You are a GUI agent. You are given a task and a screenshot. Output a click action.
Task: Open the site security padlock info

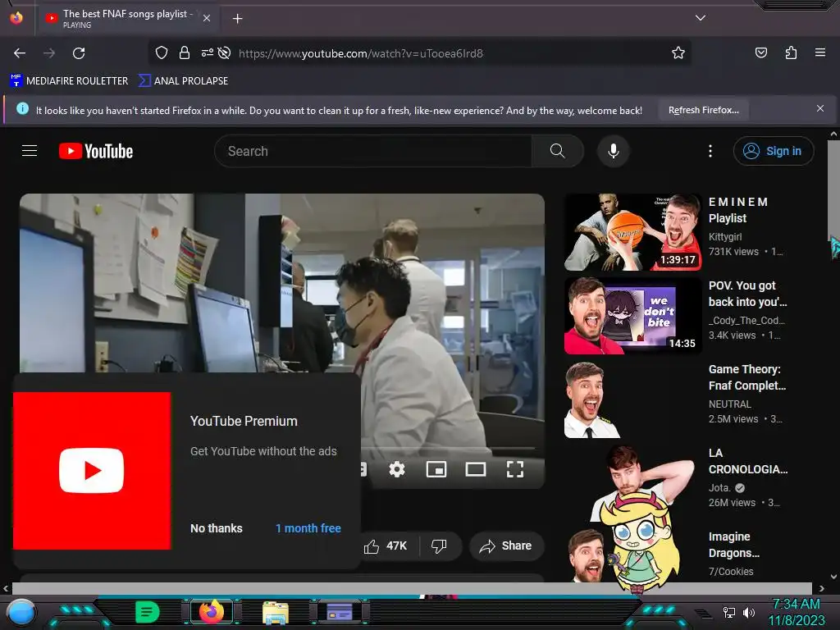[185, 52]
